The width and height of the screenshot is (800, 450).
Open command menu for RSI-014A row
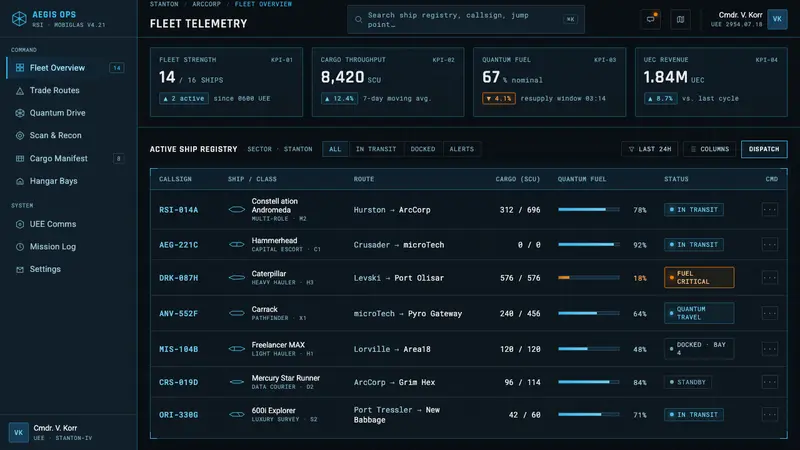pos(770,210)
